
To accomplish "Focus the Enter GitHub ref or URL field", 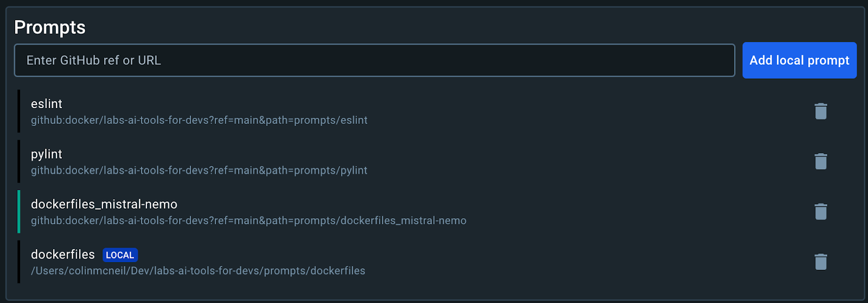I will (374, 60).
